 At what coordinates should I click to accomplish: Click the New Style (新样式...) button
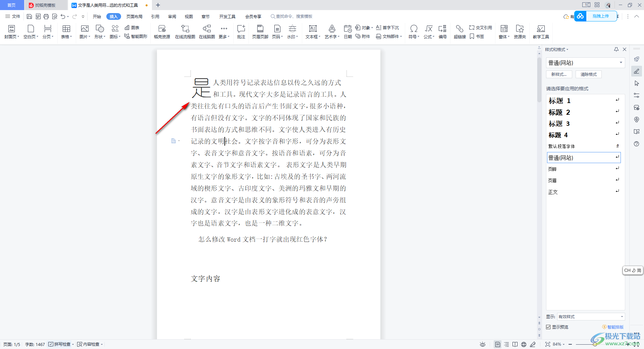point(559,74)
